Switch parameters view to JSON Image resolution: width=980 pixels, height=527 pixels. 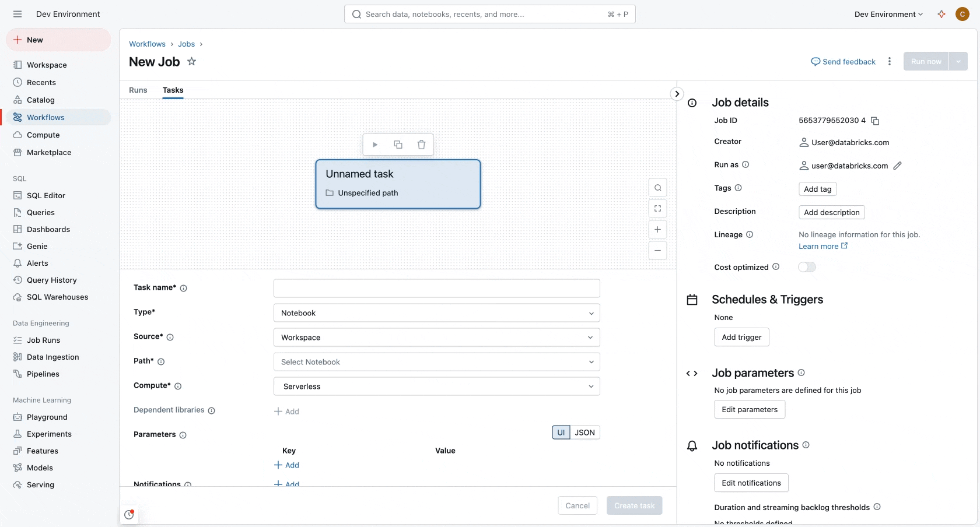click(x=584, y=433)
